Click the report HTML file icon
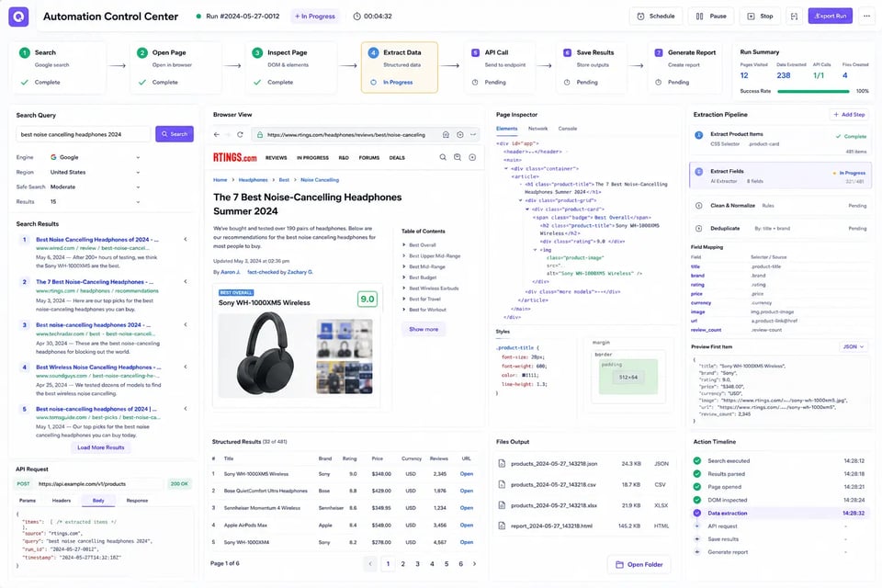The image size is (882, 588). [502, 526]
